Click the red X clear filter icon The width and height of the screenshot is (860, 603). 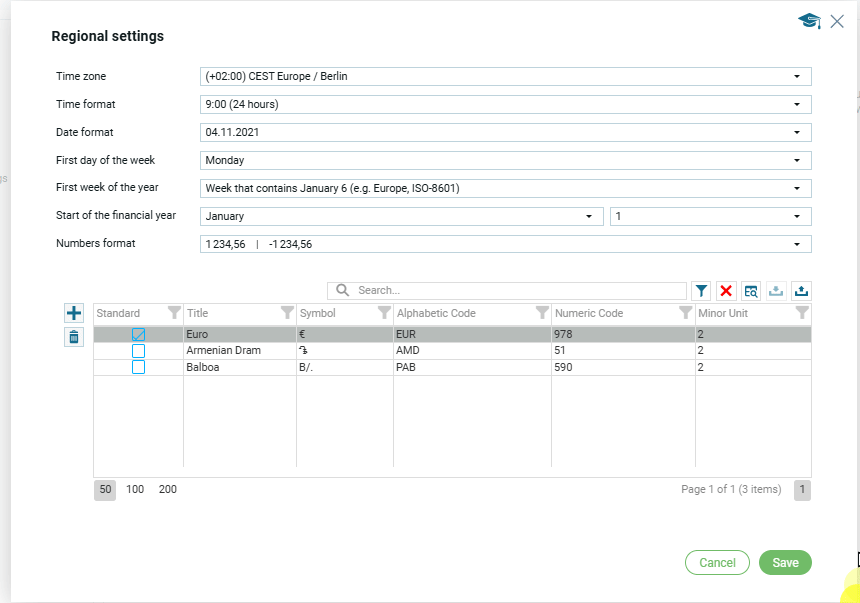point(726,291)
